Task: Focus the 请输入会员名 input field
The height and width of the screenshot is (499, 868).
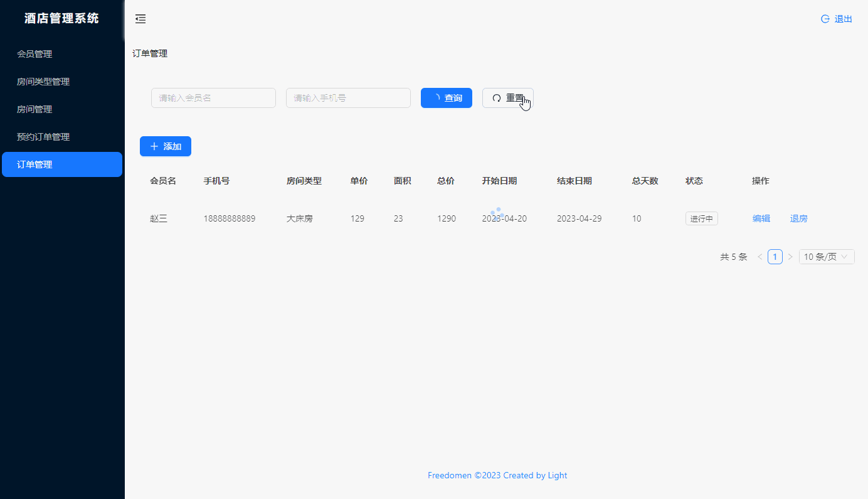Action: tap(213, 98)
